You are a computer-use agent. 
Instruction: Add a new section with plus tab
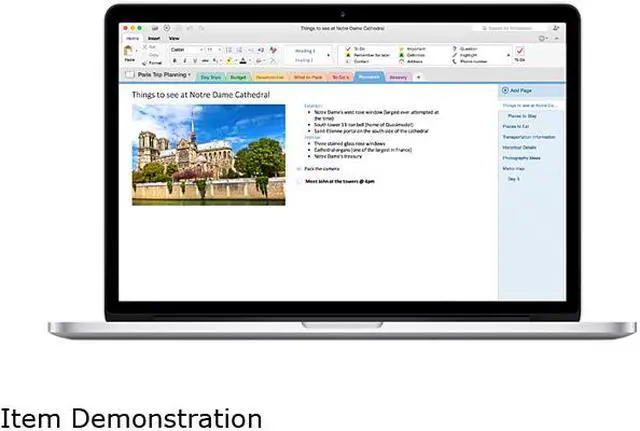pyautogui.click(x=418, y=77)
